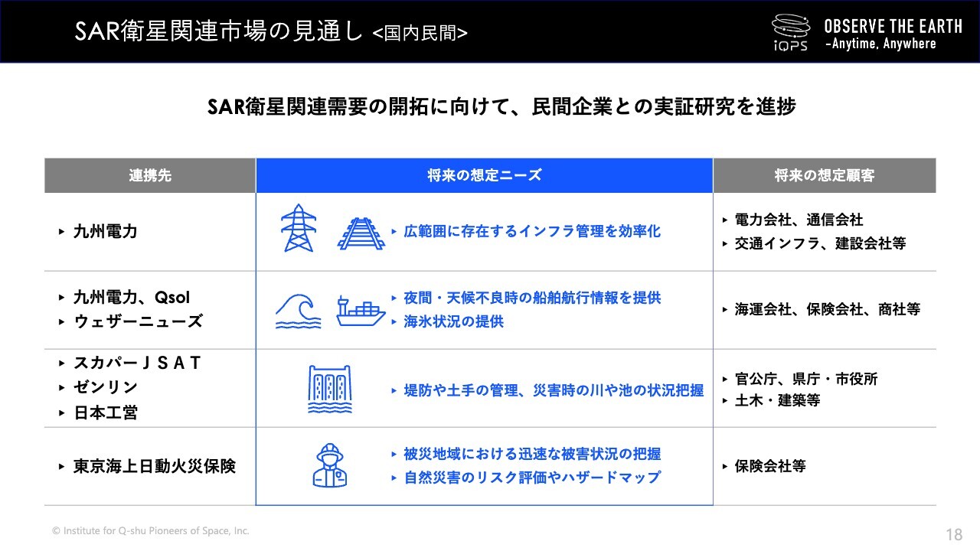Click 夜間・天候不良時の船舶航行情報を提供 text

532,297
